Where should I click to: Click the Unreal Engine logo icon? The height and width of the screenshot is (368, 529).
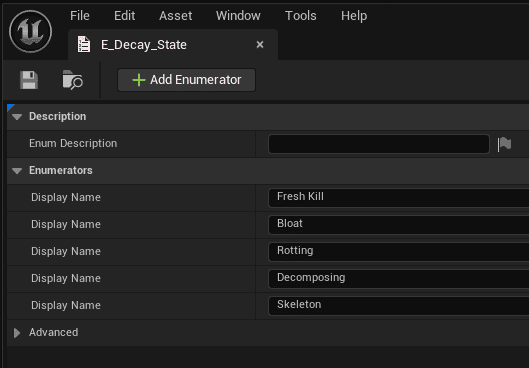point(30,31)
